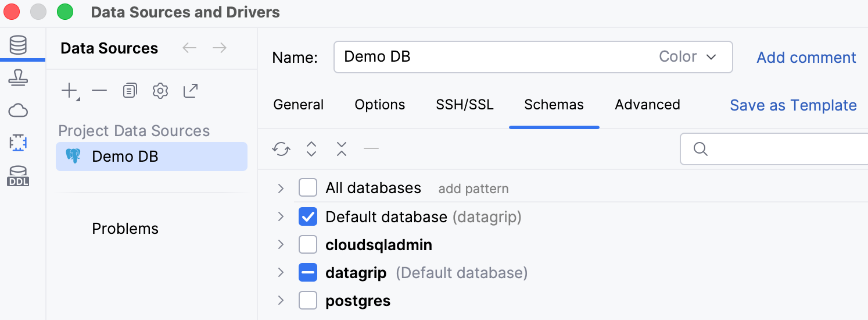Check the All databases checkbox

[308, 188]
